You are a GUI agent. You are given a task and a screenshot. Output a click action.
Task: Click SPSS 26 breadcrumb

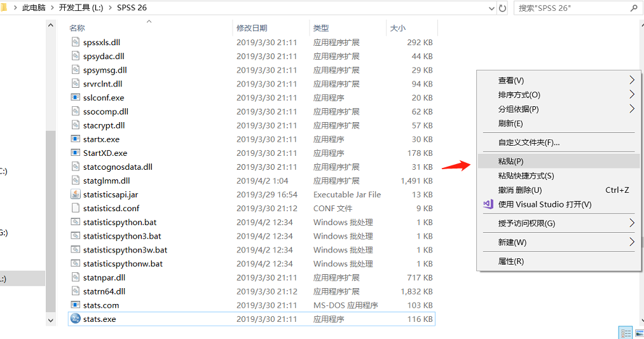(132, 8)
